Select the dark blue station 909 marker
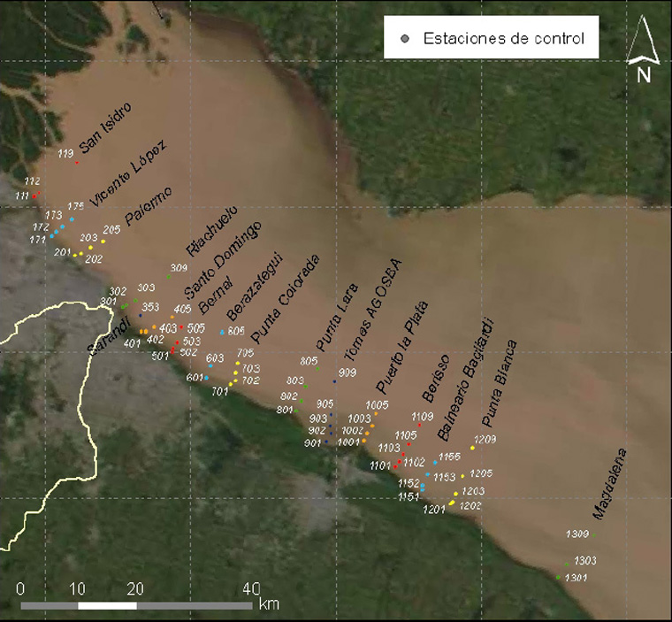This screenshot has height=622, width=672. pos(335,381)
